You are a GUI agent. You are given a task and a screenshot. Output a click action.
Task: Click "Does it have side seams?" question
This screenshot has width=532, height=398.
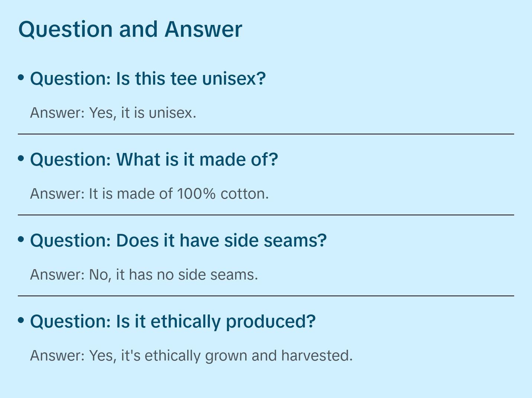pos(178,241)
